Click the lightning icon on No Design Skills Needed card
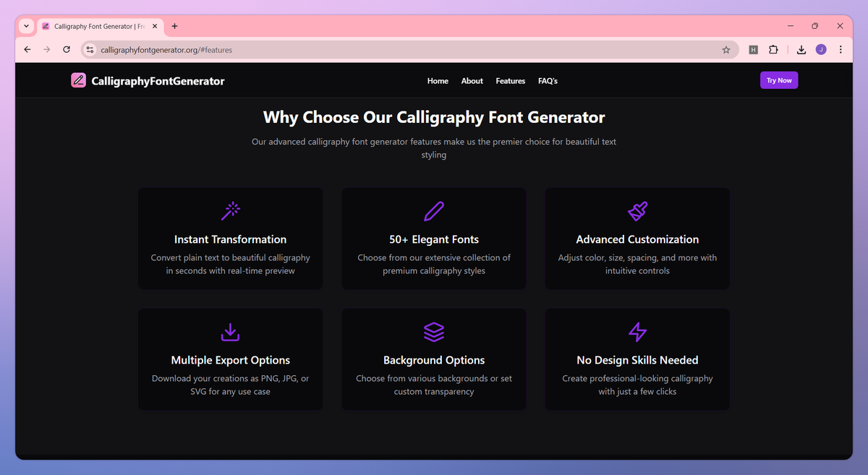 pyautogui.click(x=637, y=332)
